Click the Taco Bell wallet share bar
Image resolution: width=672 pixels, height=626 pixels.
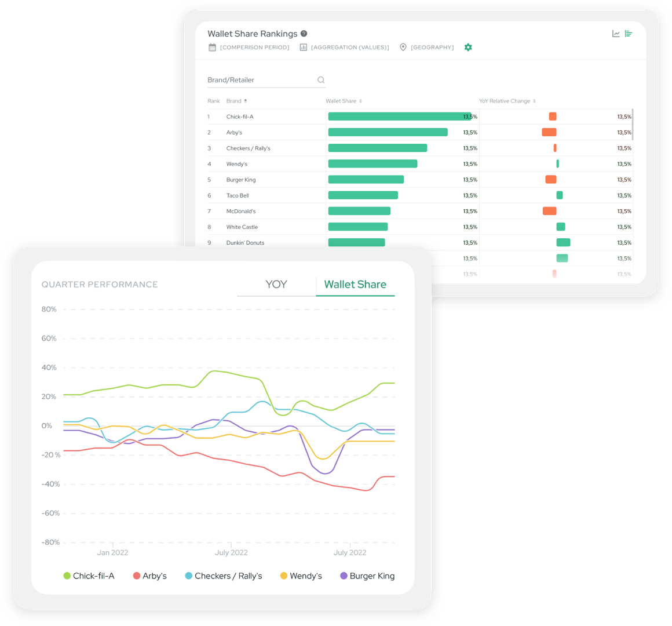[x=363, y=195]
